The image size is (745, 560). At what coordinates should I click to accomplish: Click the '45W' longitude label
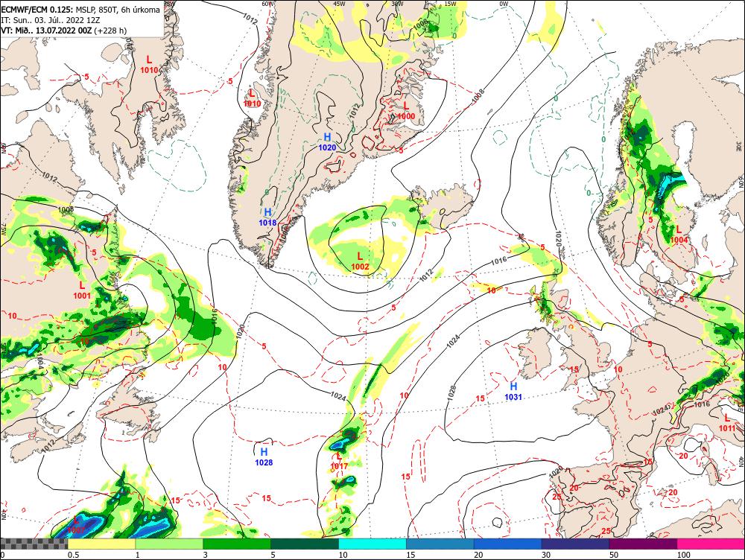pos(339,4)
